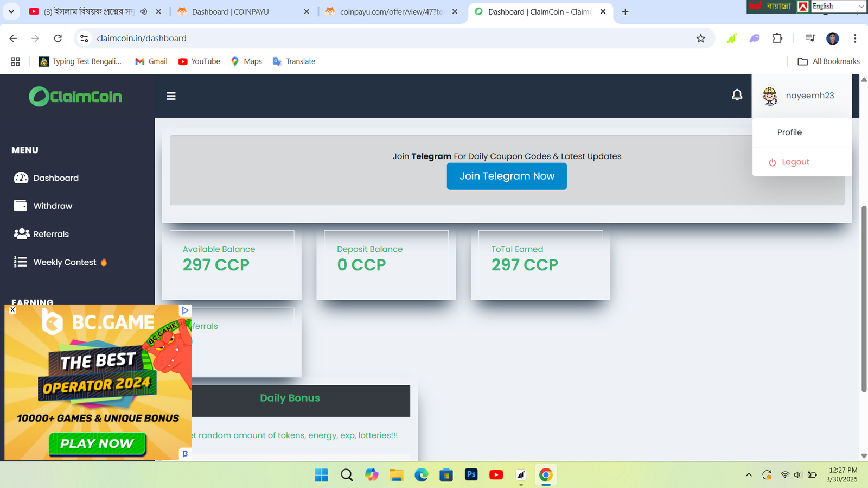Open the volume icon in system tray
The height and width of the screenshot is (488, 868).
pos(797,475)
